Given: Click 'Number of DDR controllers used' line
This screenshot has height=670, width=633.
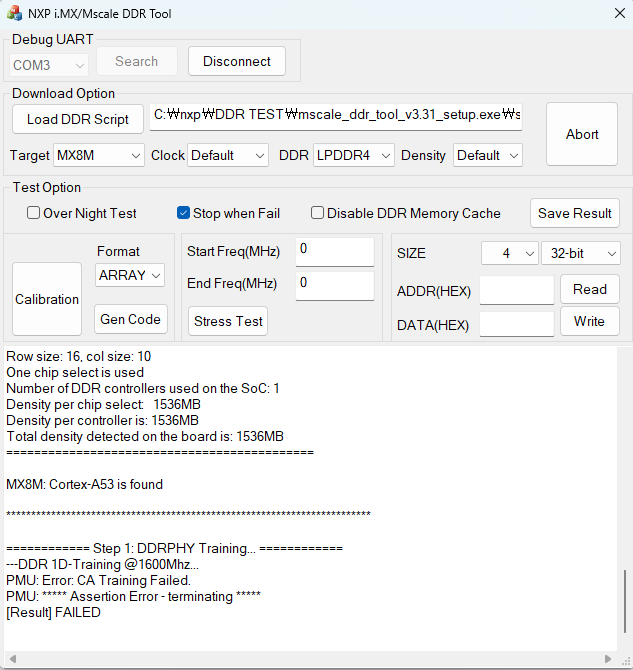Looking at the screenshot, I should pyautogui.click(x=143, y=388).
